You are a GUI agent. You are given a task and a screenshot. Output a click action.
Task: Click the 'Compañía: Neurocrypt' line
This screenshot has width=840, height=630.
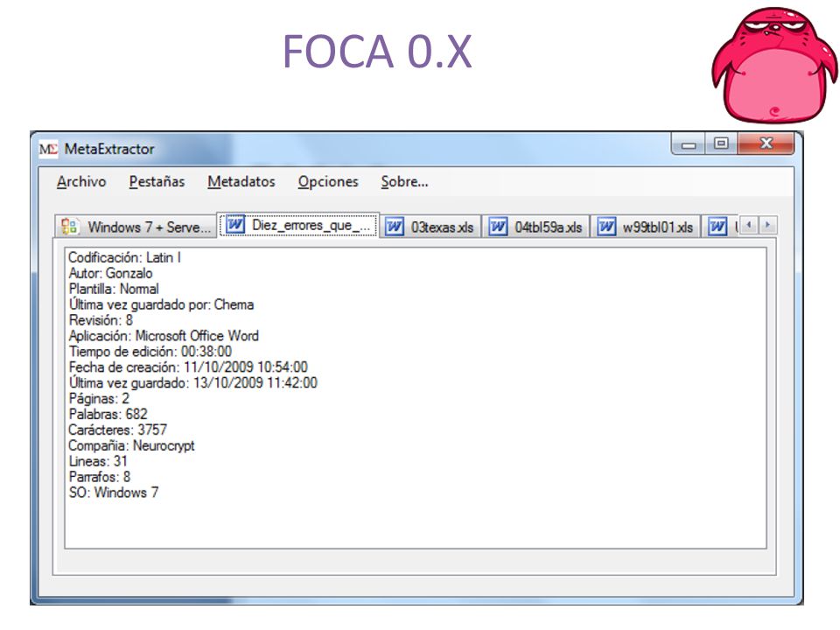click(132, 445)
